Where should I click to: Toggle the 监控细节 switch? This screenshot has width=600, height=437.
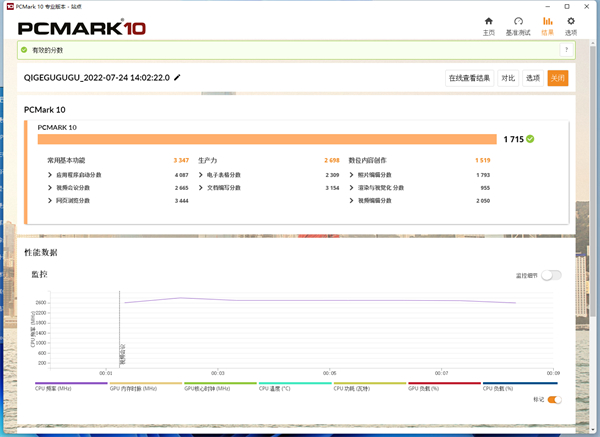coord(551,275)
